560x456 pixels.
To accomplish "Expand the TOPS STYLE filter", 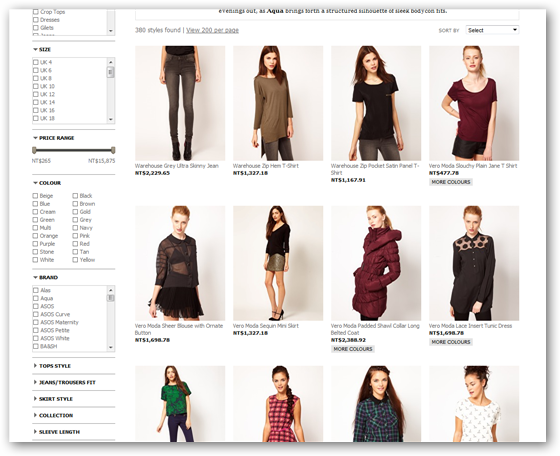I will pos(52,366).
